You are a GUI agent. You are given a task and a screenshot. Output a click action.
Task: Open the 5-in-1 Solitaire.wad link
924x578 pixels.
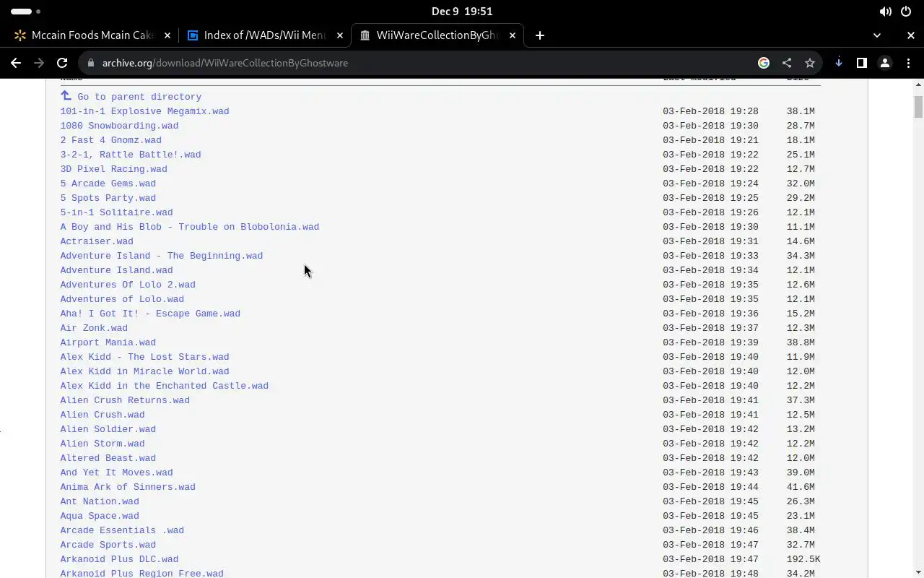click(x=117, y=212)
